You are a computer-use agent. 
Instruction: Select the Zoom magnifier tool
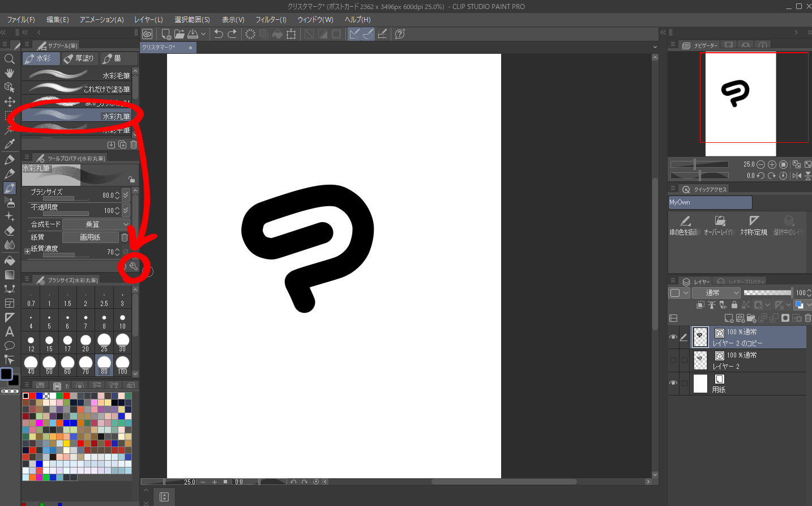9,59
